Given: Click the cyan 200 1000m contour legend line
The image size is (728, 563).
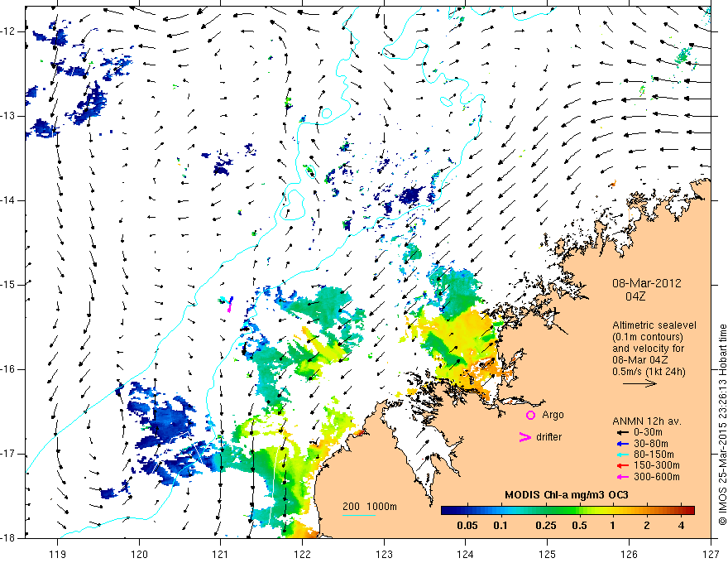Looking at the screenshot, I should pyautogui.click(x=359, y=515).
